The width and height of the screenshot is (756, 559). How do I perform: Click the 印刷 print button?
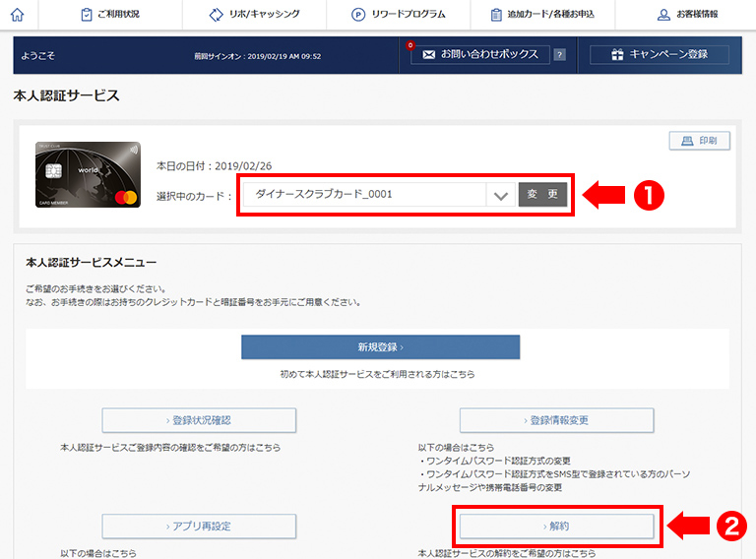click(x=699, y=141)
